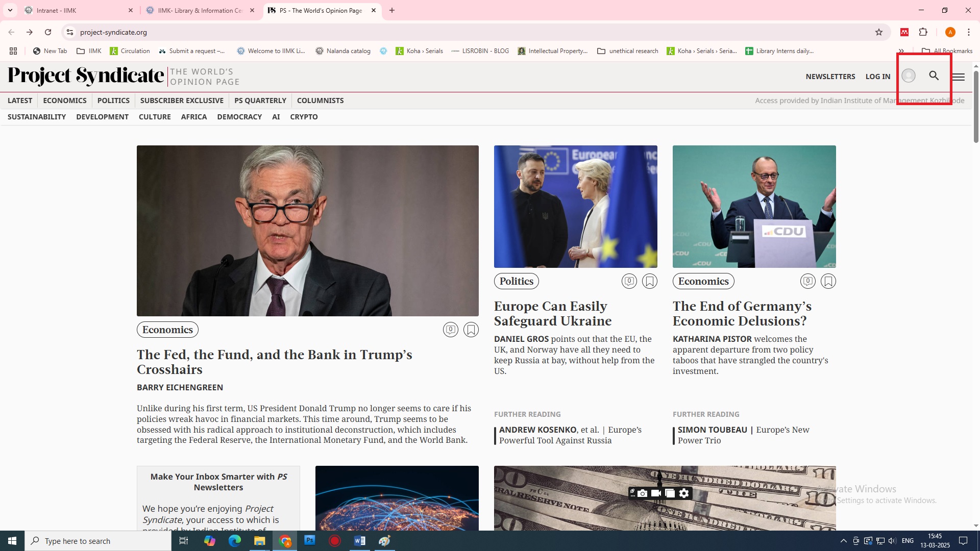Toggle bookmark on the Fed article
The width and height of the screenshot is (980, 551).
(471, 330)
